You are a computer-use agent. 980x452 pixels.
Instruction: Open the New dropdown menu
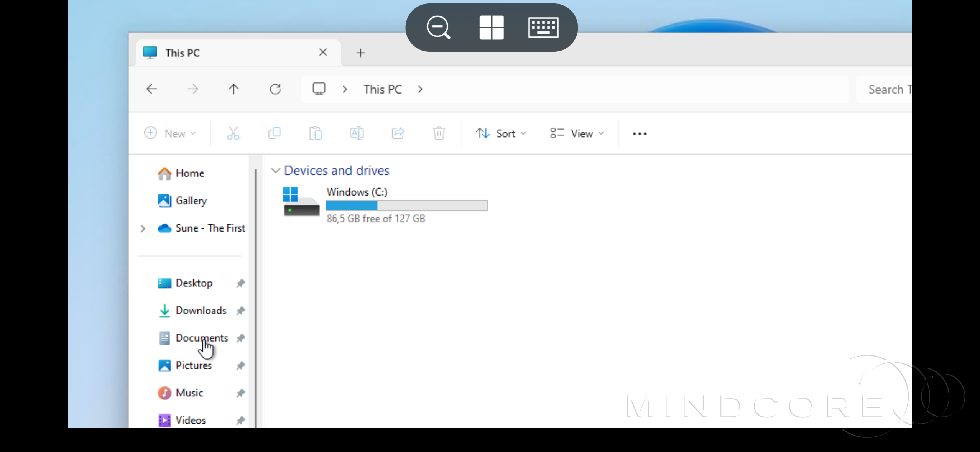(x=170, y=133)
